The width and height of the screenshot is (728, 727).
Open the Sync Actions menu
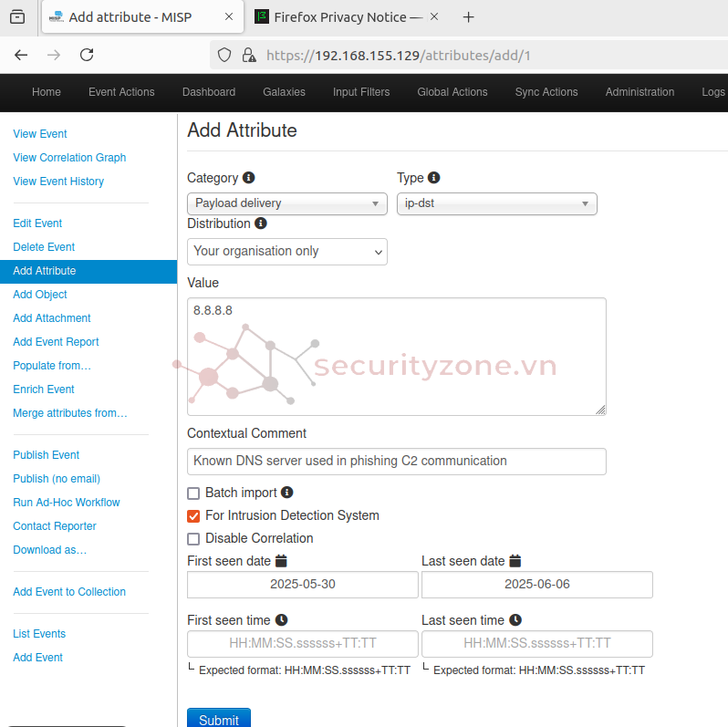point(546,92)
